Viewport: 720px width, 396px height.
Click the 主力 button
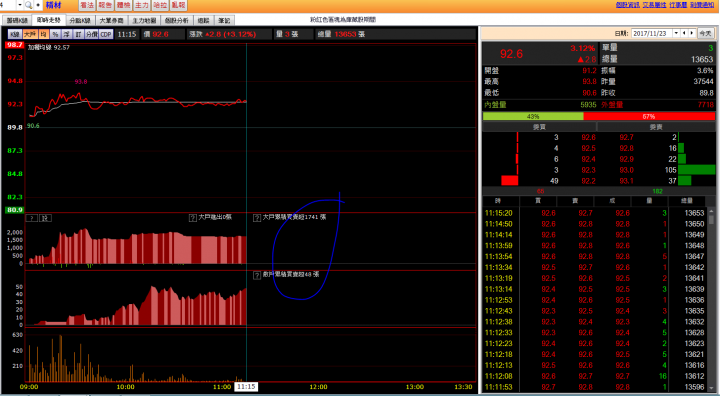(142, 5)
